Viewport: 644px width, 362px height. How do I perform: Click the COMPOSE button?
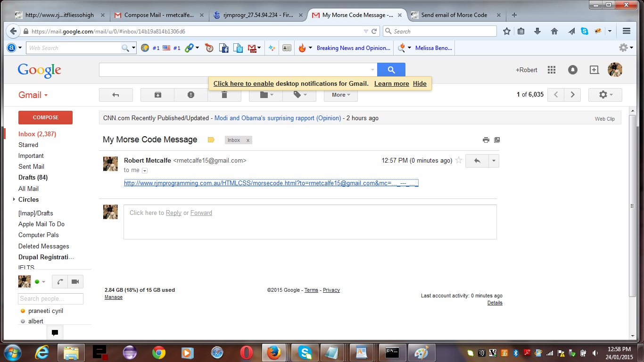45,117
